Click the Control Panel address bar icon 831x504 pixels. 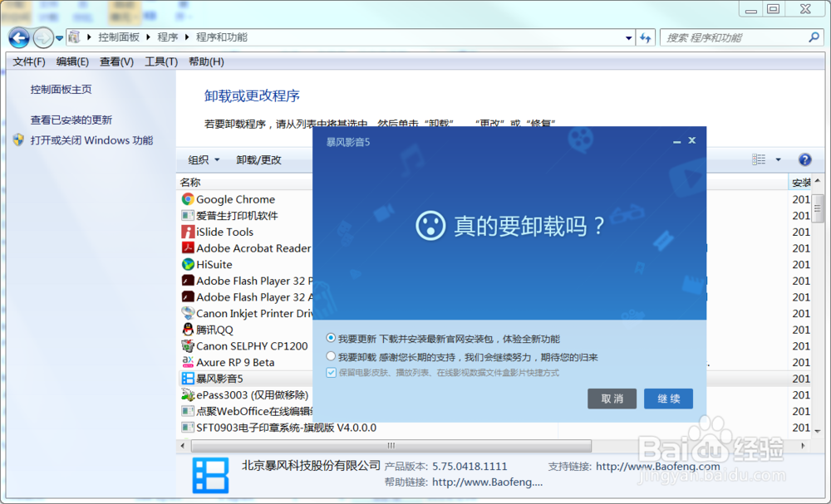pyautogui.click(x=74, y=37)
